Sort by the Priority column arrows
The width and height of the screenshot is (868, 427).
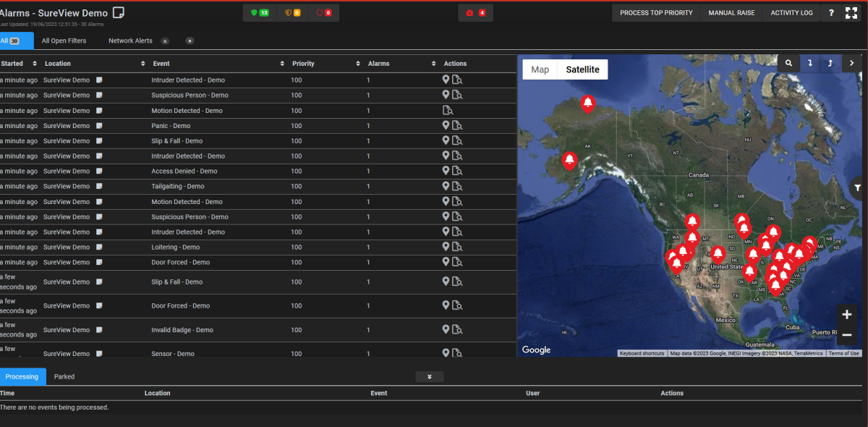[x=358, y=64]
